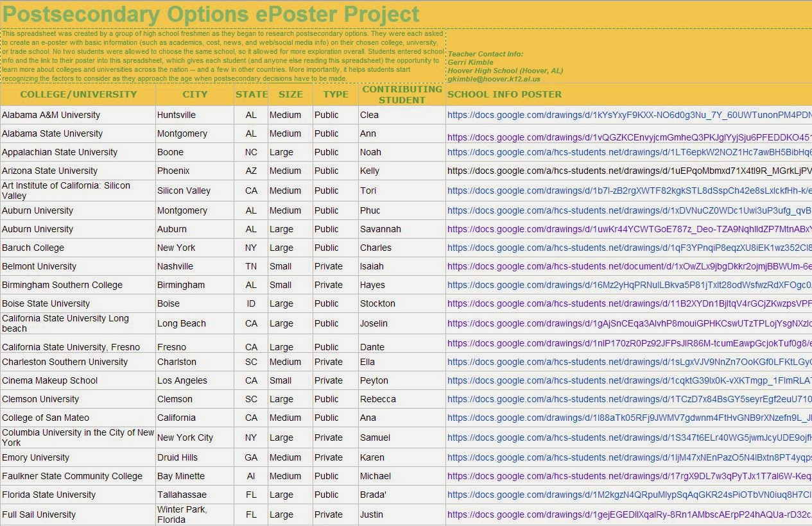812x526 pixels.
Task: Open Clemson University poster link
Action: pos(629,399)
